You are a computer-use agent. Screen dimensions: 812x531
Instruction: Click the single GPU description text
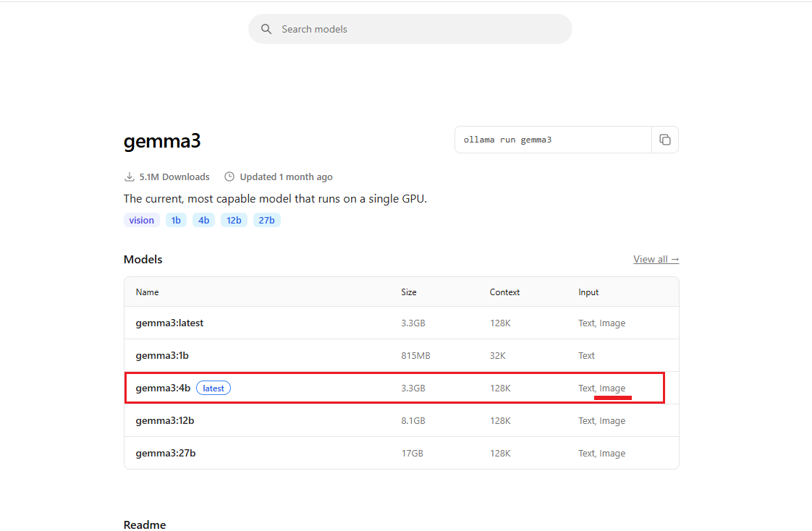(275, 199)
